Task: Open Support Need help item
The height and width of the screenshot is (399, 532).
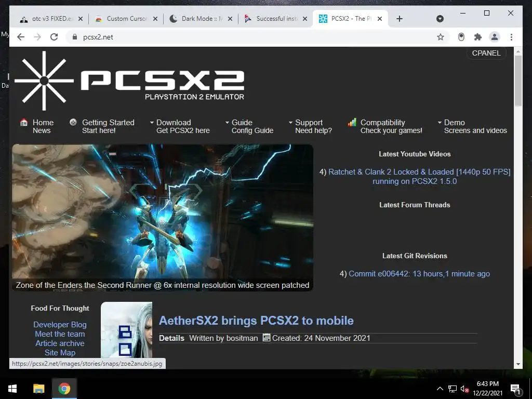Action: (313, 126)
